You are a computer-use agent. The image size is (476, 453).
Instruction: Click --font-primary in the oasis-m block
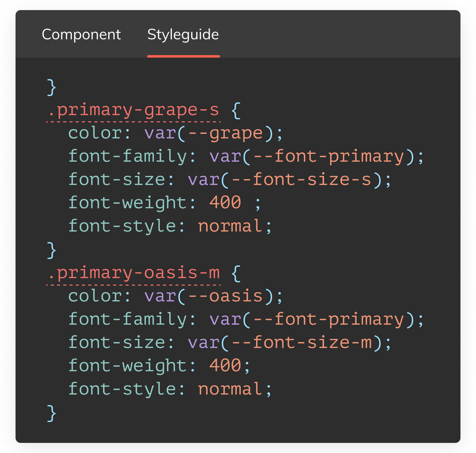coord(329,320)
